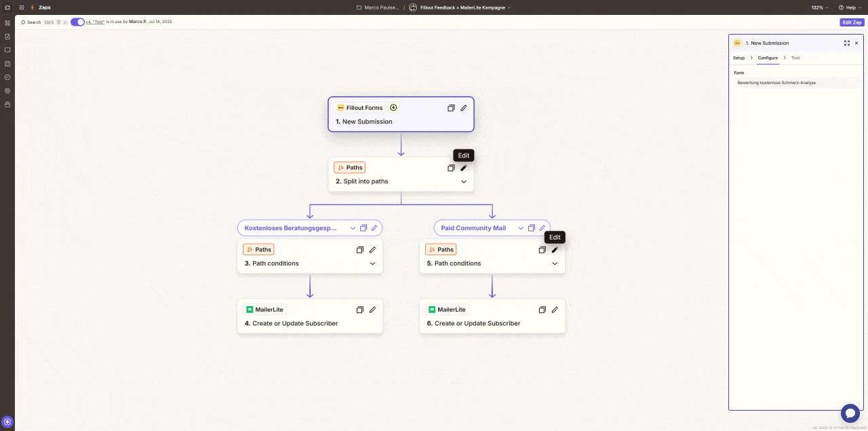Switch to the Setup tab
This screenshot has height=431, width=868.
point(738,58)
